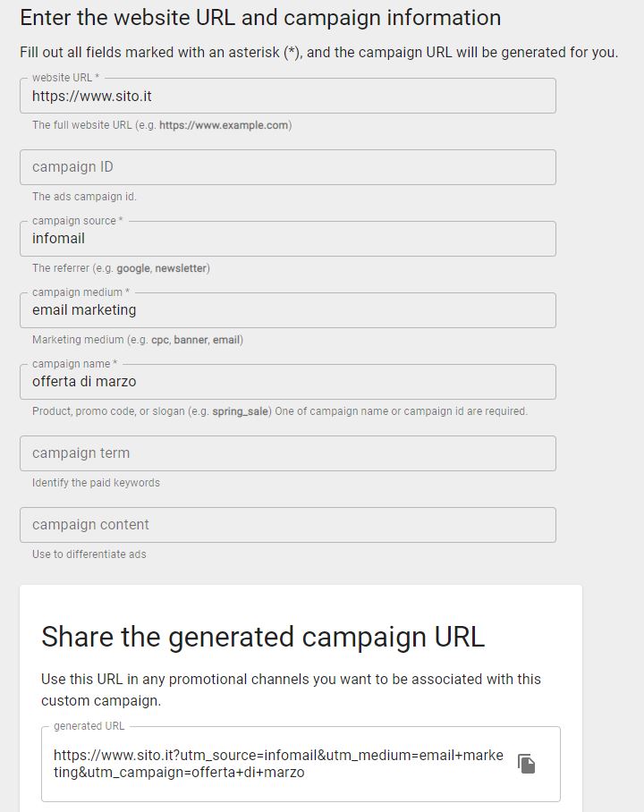This screenshot has width=644, height=812.
Task: Click the 'Product, promo code, or slogan' hint
Action: [279, 411]
